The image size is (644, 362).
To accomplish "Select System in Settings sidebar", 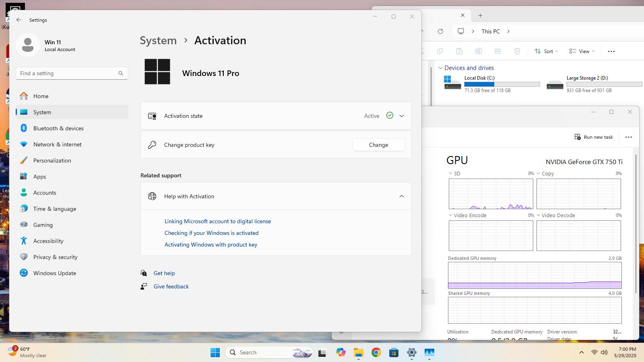I will pyautogui.click(x=72, y=112).
